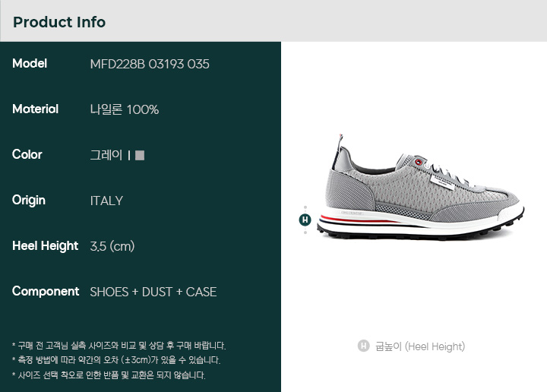This screenshot has height=392, width=547.
Task: Click the Color label
Action: click(x=27, y=154)
